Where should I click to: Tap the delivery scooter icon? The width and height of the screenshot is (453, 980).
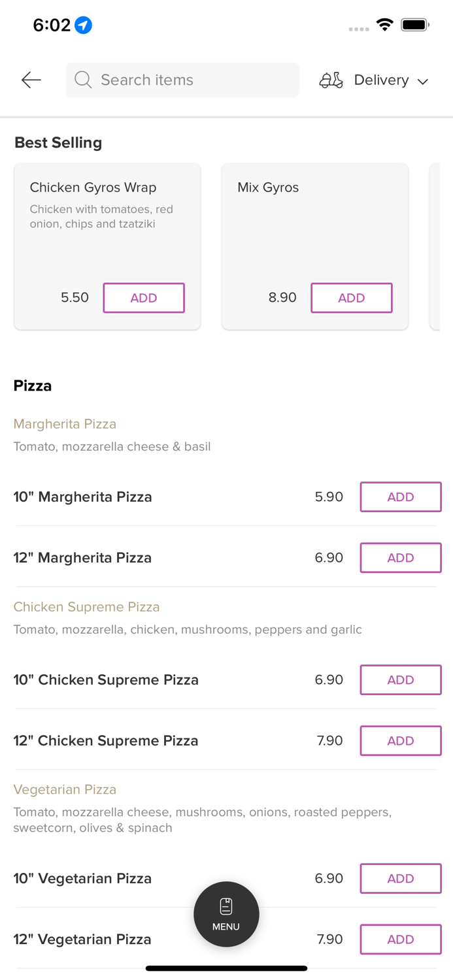click(x=331, y=80)
